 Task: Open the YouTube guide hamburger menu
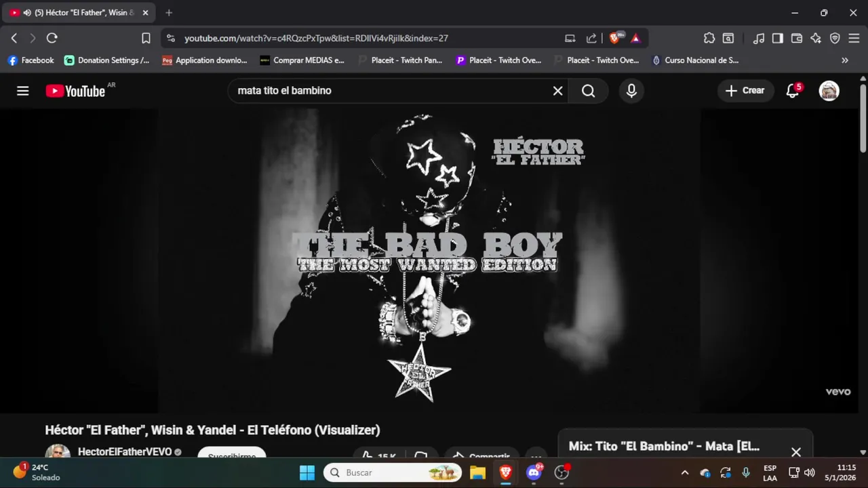23,91
